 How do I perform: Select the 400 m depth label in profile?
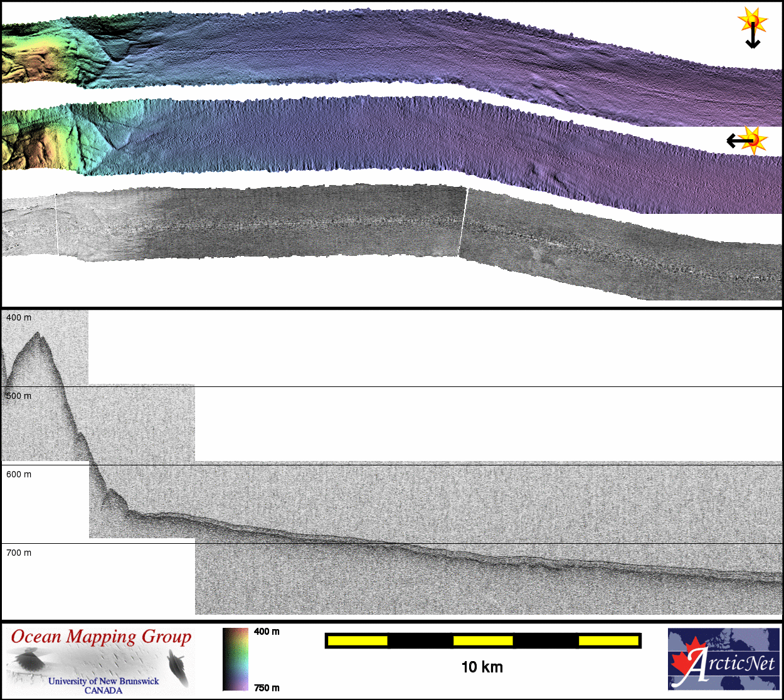pyautogui.click(x=19, y=318)
